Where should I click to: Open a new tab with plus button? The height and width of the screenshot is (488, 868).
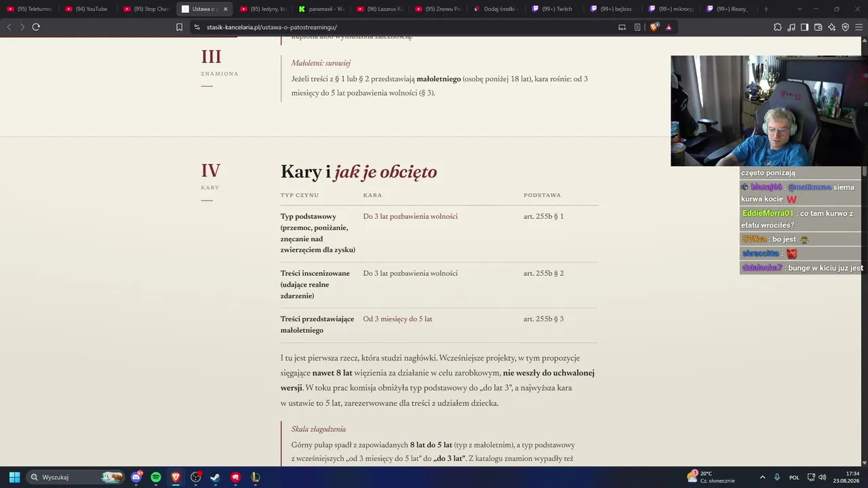(766, 9)
